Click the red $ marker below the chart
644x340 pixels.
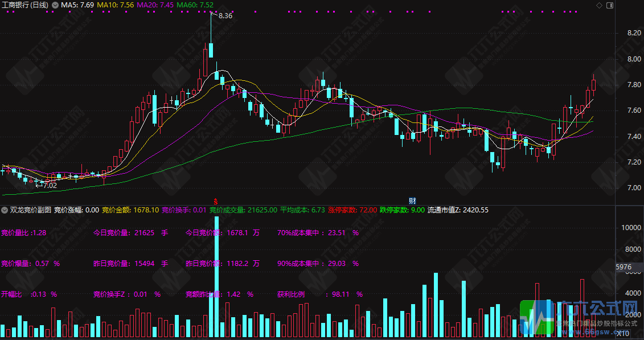[215, 201]
